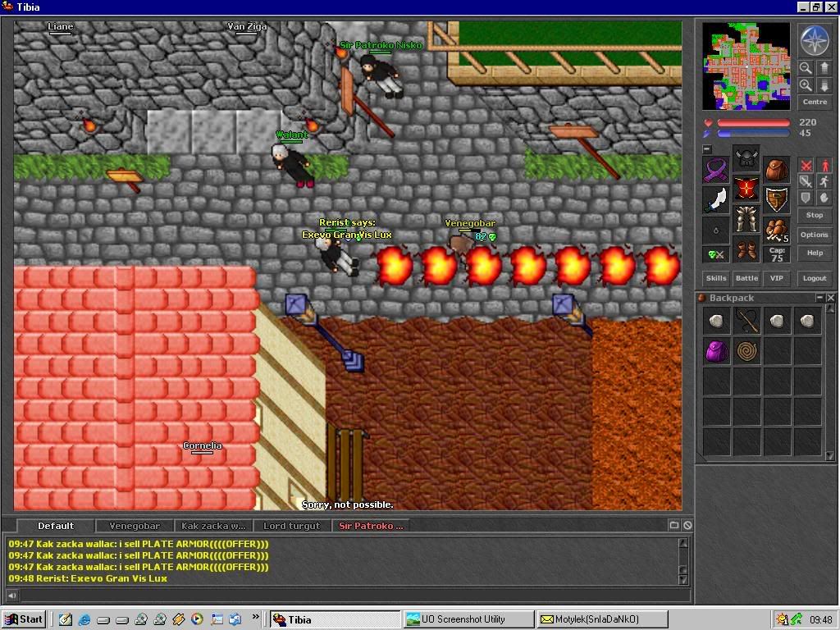
Task: Switch to the Default chat tab
Action: (56, 526)
